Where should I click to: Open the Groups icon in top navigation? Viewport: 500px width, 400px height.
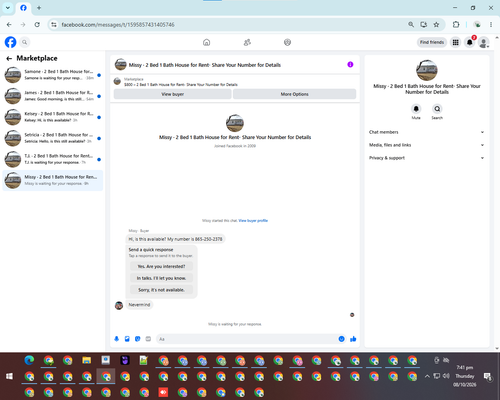(287, 42)
